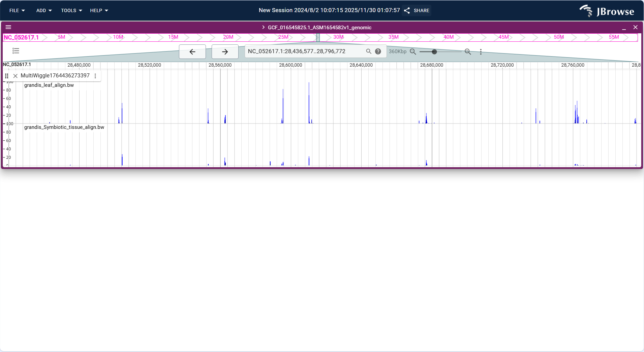Click the back navigation arrow button

point(192,51)
